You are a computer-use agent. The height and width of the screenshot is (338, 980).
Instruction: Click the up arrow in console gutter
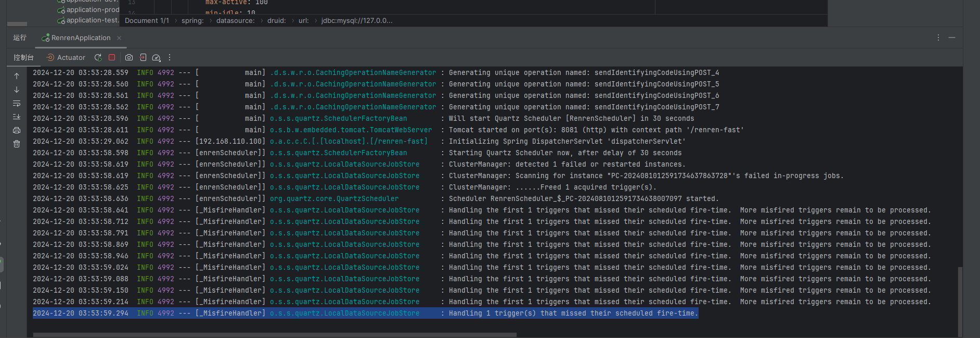(x=17, y=76)
